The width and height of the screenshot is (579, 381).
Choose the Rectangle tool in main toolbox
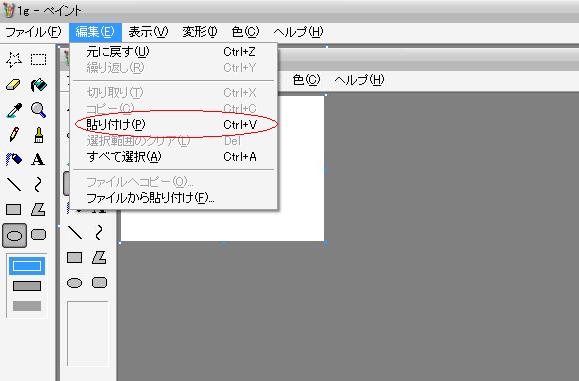coord(14,209)
